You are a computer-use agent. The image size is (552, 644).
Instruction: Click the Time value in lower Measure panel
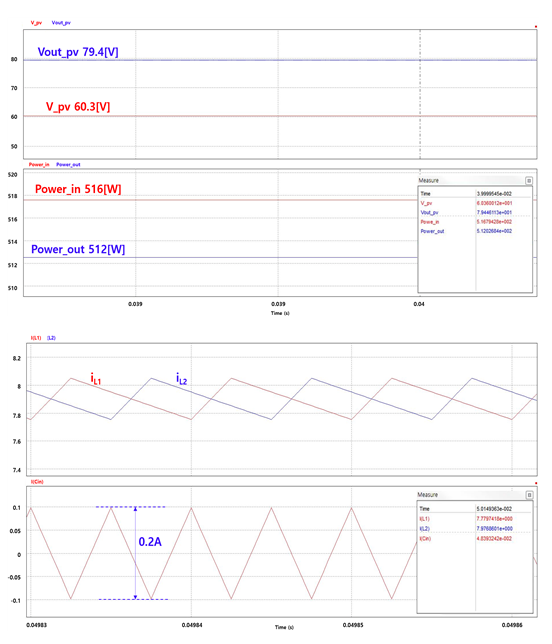494,509
